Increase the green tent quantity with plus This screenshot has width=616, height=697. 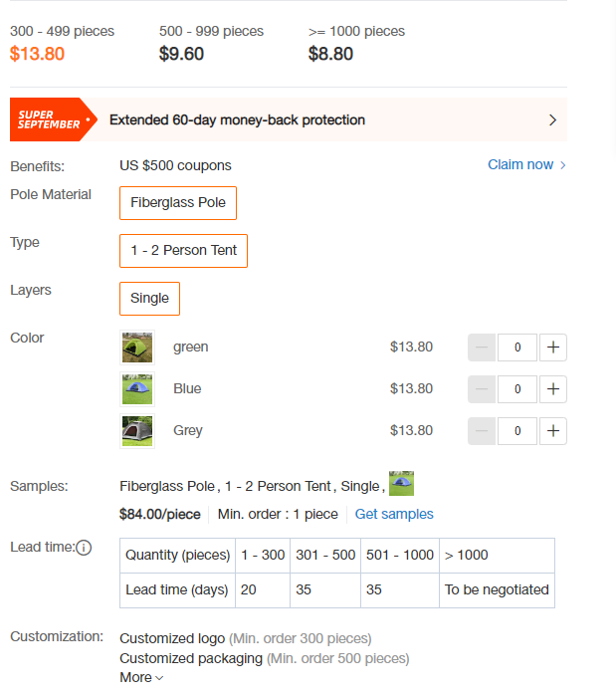pos(553,348)
